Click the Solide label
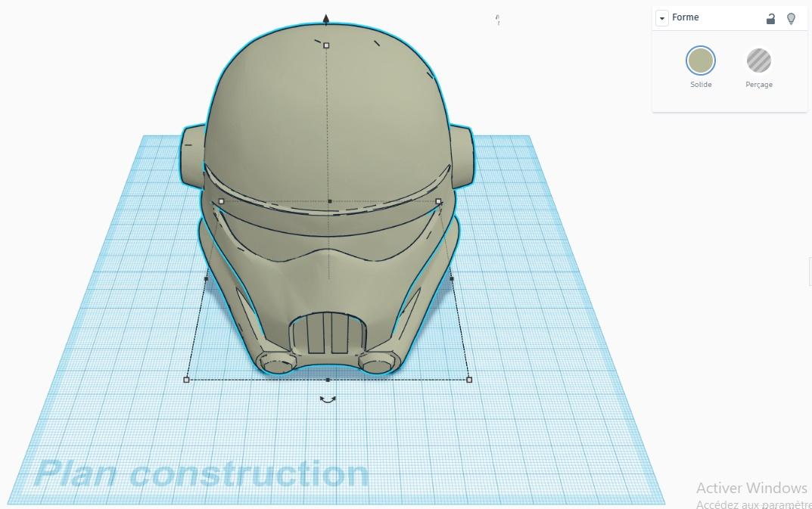 [701, 85]
